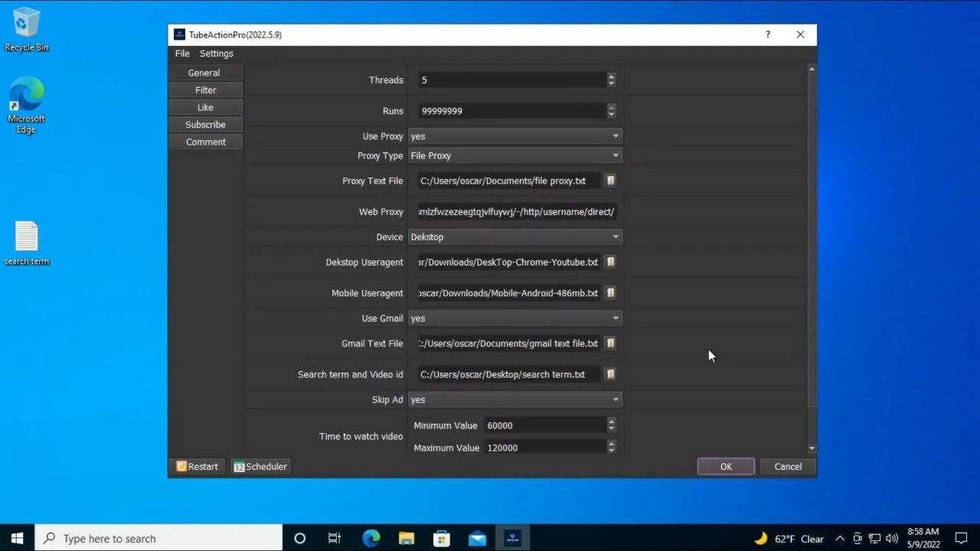
Task: Click the Maximum Value field showing 120000
Action: click(544, 448)
